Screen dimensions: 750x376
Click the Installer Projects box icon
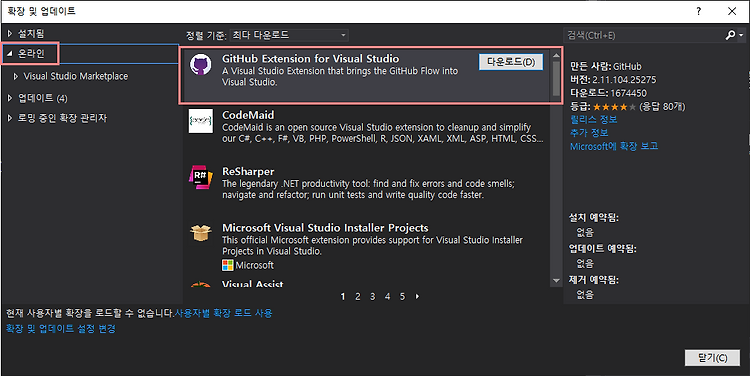pyautogui.click(x=200, y=233)
